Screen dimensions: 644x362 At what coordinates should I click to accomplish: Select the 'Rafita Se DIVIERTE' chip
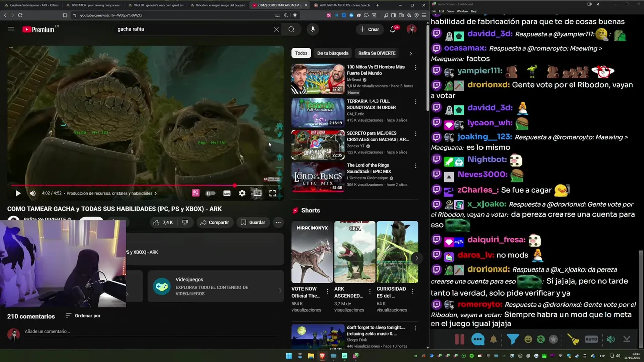tap(377, 53)
